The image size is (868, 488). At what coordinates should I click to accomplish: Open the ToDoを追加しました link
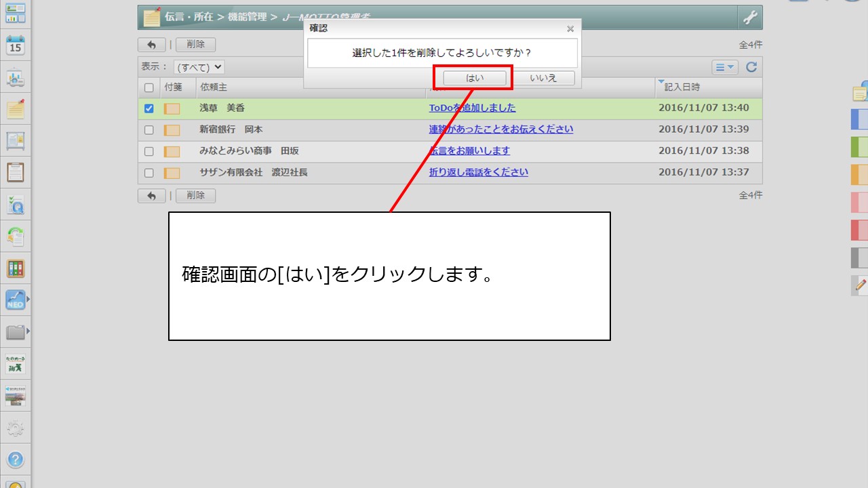click(473, 108)
